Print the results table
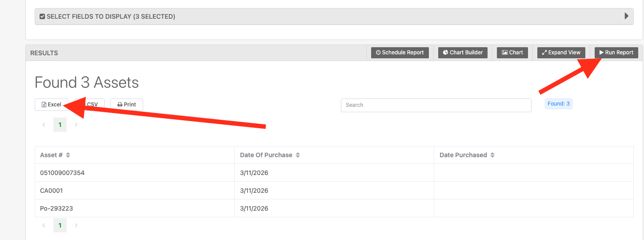Screen dimensions: 644x240 point(127,105)
